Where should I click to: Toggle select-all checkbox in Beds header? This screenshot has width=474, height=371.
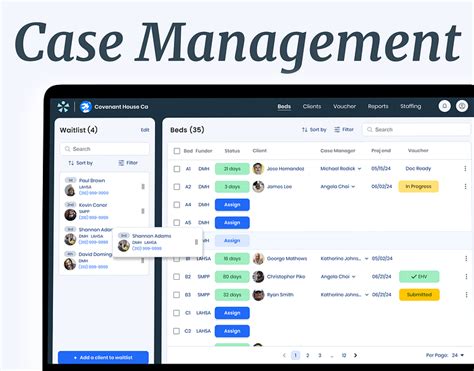177,151
